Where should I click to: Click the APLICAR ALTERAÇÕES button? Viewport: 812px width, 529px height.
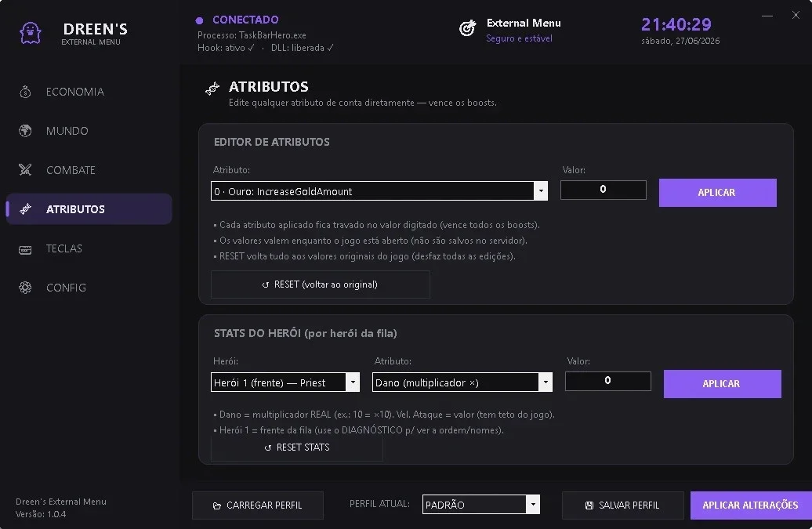tap(751, 505)
